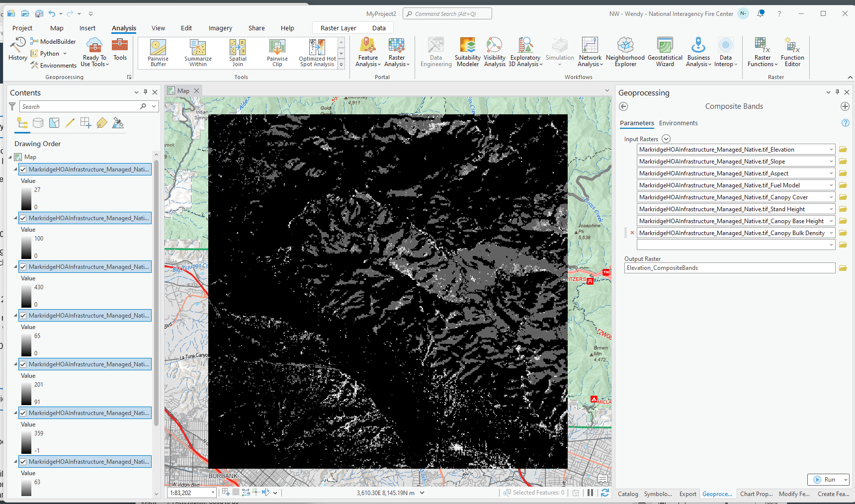This screenshot has width=855, height=504.
Task: Switch Contents to List By Drawing Order
Action: point(22,123)
